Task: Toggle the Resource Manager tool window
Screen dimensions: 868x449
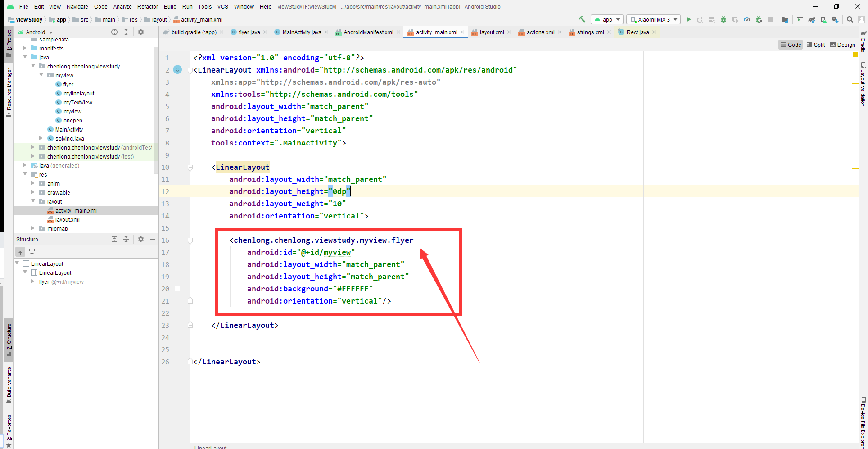Action: pos(9,92)
